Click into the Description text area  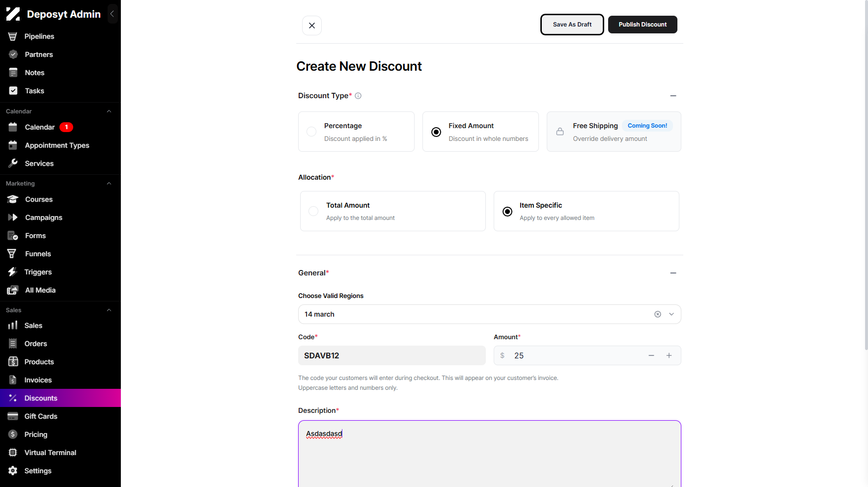[490, 454]
